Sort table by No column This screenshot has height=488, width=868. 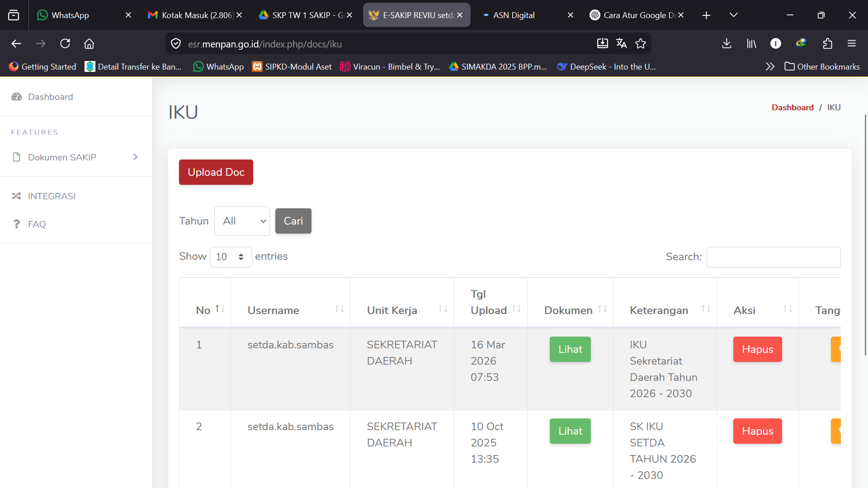[210, 310]
